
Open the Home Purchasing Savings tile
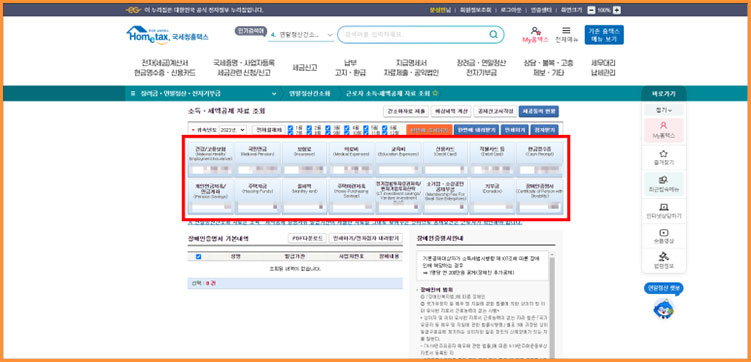352,196
